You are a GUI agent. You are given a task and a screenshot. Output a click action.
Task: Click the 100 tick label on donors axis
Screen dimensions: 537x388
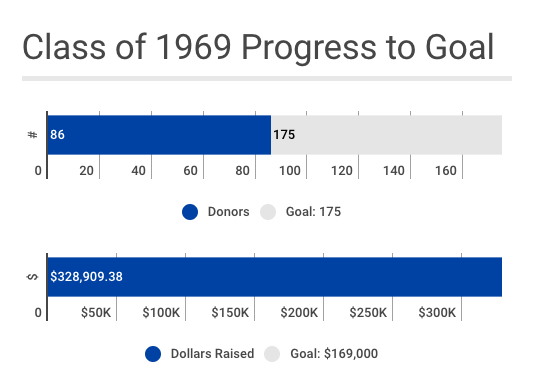[290, 171]
